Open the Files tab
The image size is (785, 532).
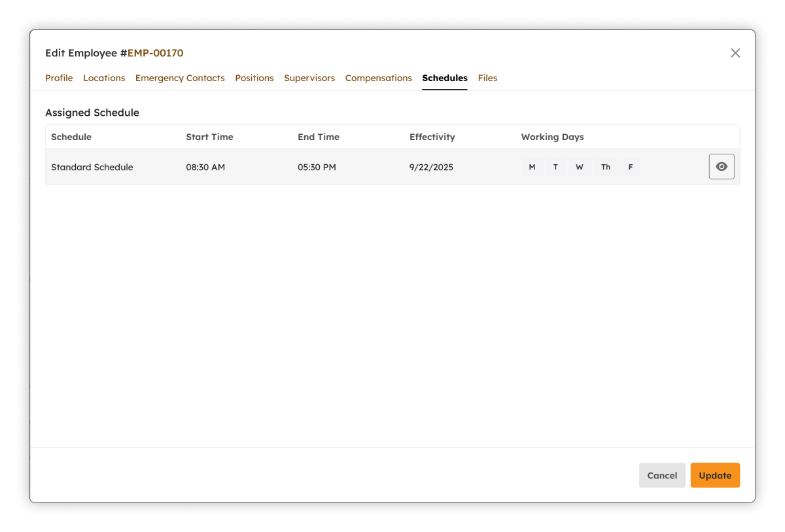click(x=487, y=78)
